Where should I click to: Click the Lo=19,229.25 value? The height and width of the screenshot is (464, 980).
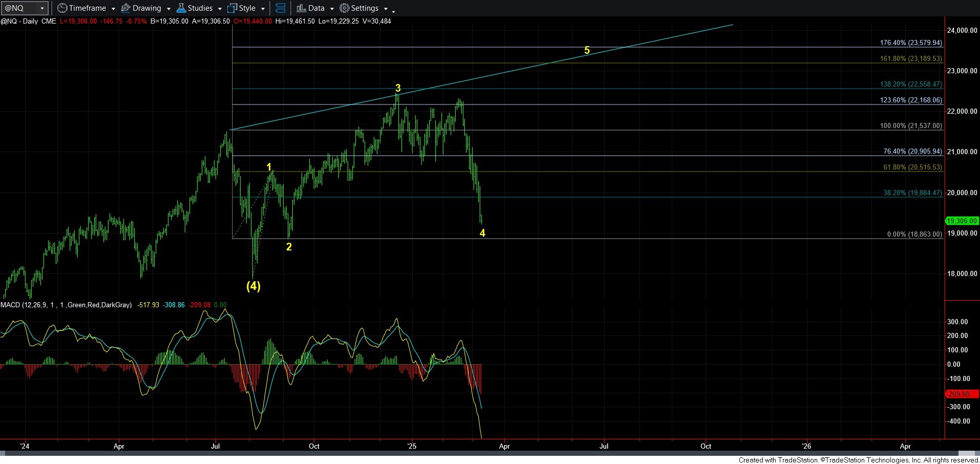point(338,22)
